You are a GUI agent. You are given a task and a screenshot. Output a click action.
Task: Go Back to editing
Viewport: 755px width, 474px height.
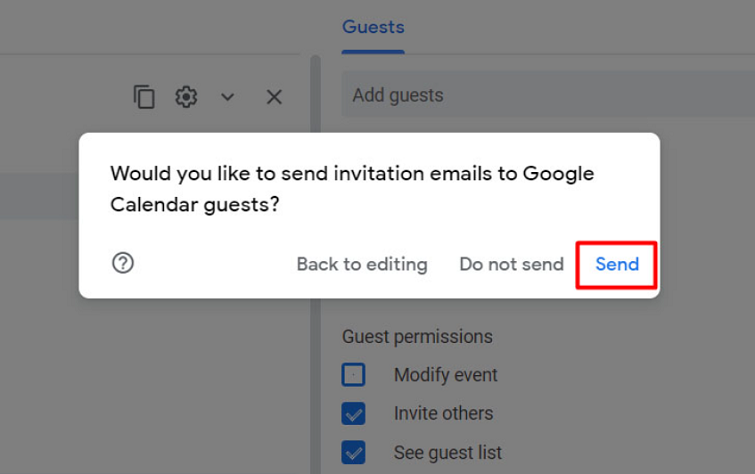(x=361, y=264)
